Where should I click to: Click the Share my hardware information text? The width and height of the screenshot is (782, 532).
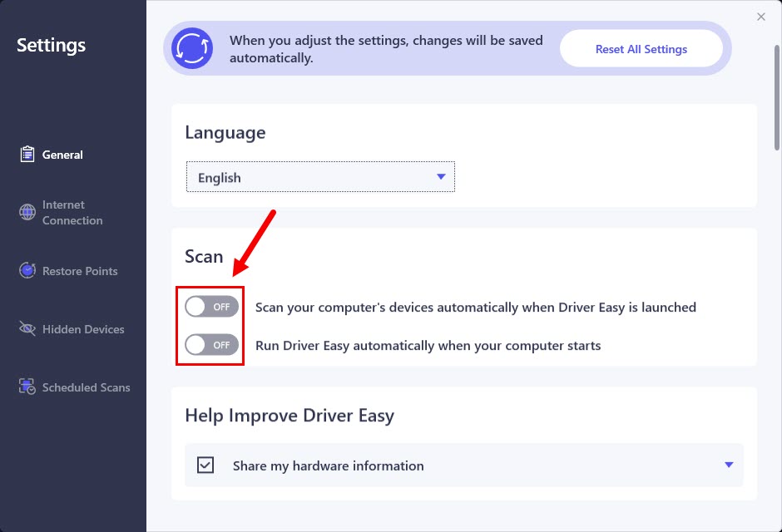point(328,465)
